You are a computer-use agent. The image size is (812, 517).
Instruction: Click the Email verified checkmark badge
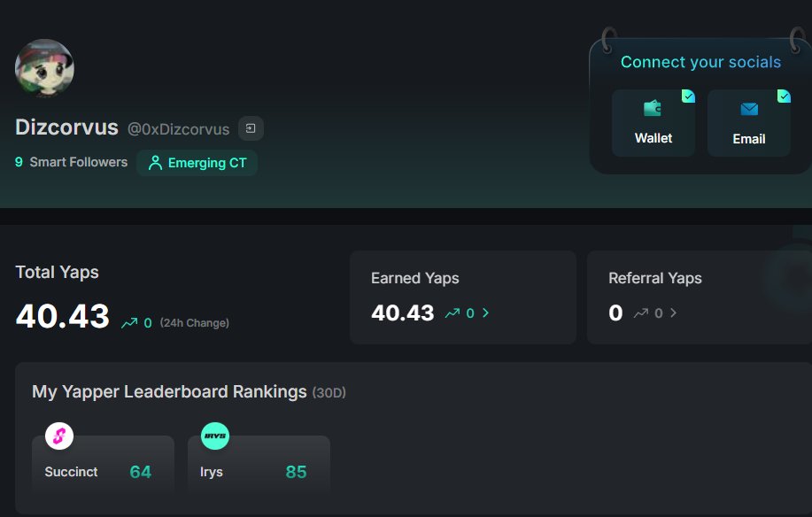[x=784, y=96]
